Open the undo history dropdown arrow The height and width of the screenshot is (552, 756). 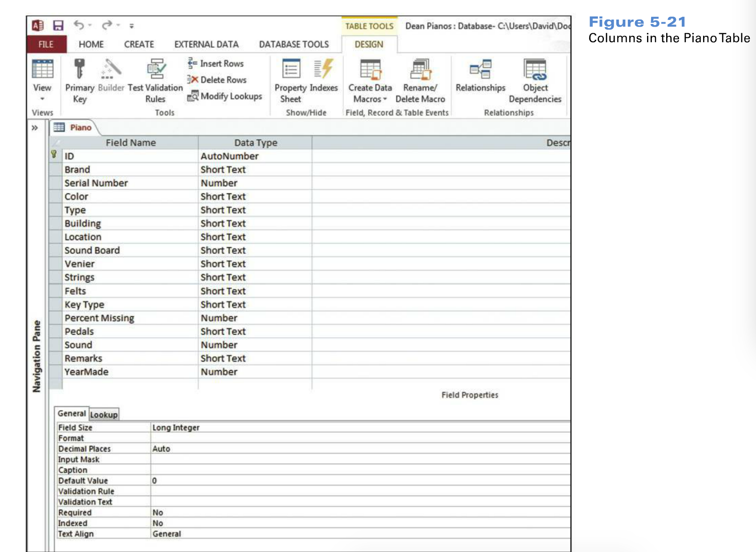point(90,25)
